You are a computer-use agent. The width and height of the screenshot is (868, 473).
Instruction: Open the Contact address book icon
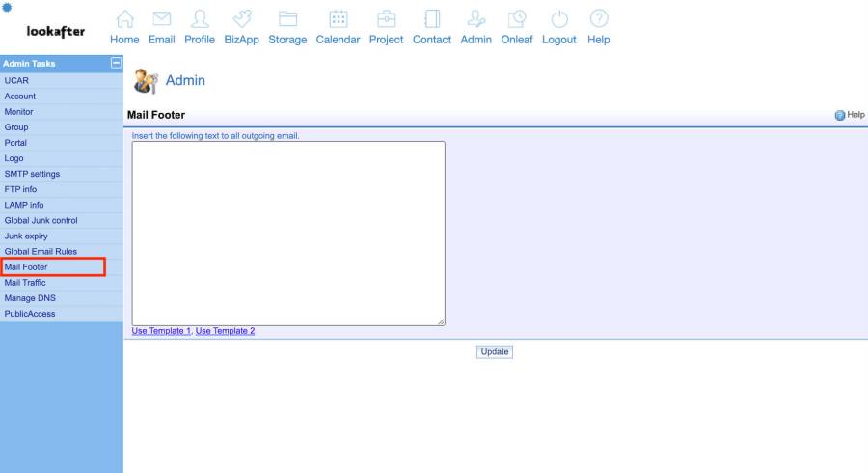tap(431, 19)
